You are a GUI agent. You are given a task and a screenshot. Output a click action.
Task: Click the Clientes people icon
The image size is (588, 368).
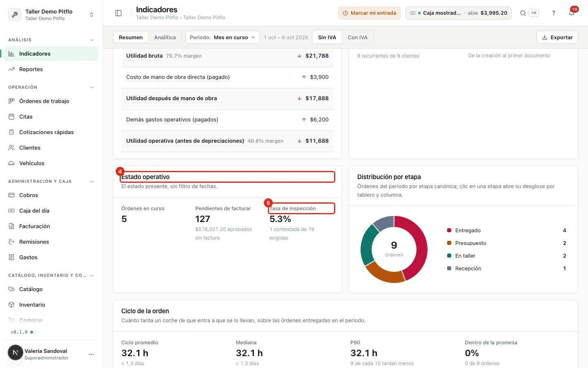pos(11,148)
